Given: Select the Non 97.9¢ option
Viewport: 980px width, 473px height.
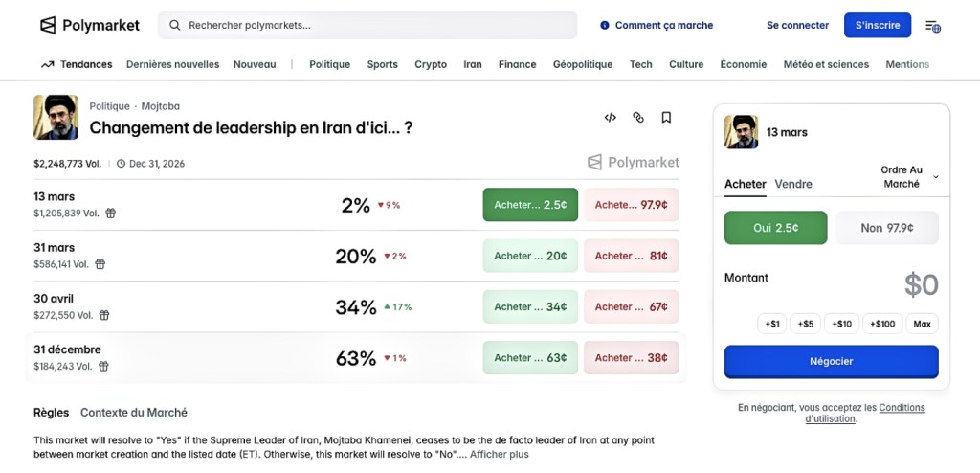Looking at the screenshot, I should click(886, 228).
